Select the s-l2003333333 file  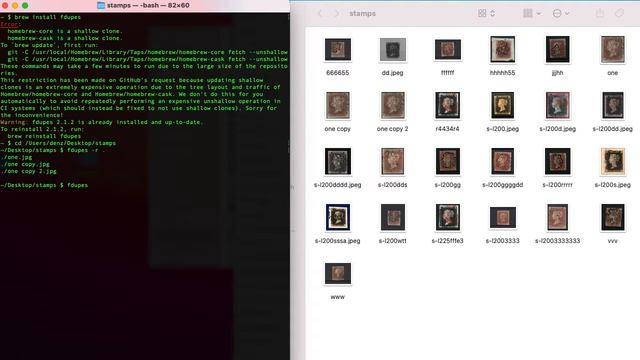pyautogui.click(x=558, y=217)
